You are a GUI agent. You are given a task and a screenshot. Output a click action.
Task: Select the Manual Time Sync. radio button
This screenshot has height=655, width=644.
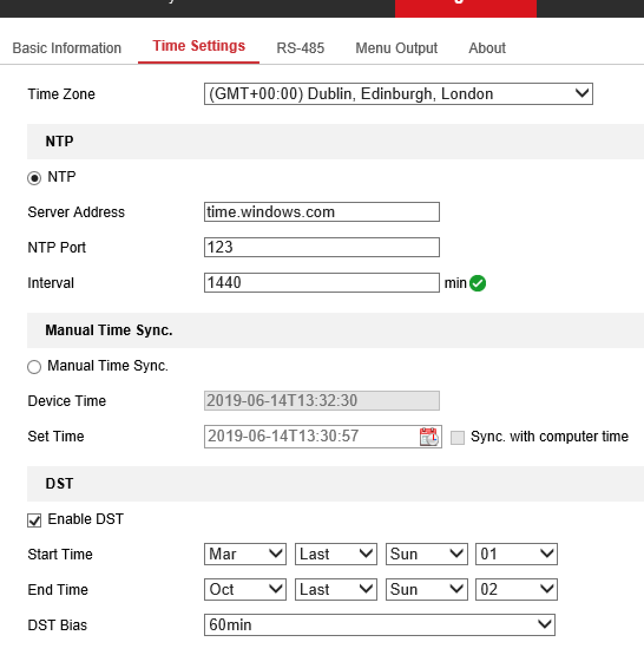[x=35, y=367]
